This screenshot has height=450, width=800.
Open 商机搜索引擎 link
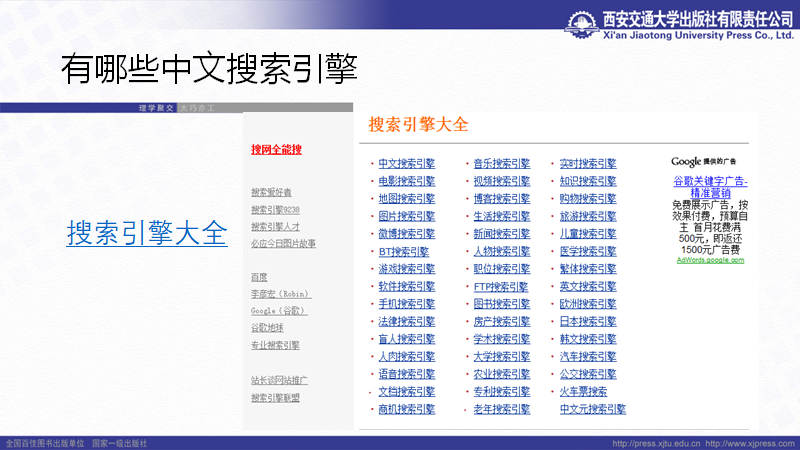(x=407, y=409)
